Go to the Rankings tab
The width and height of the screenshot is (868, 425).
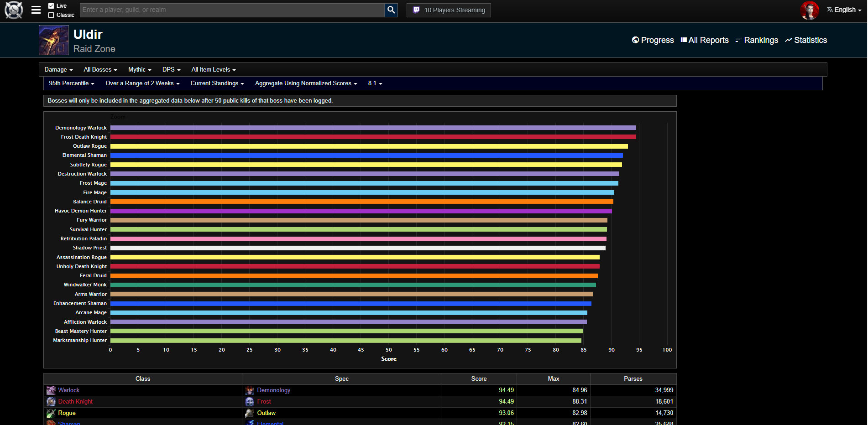click(757, 40)
